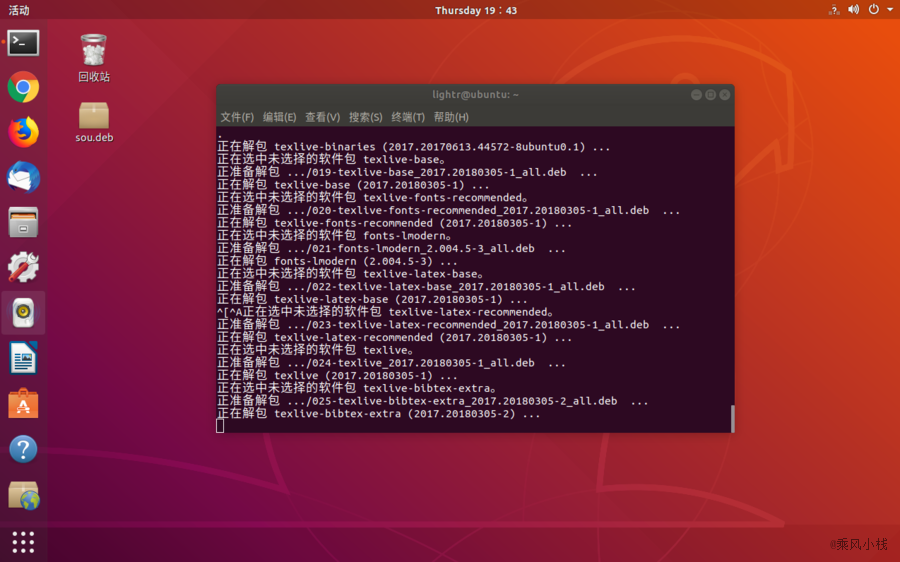Screen dimensions: 900x562
Task: Click the line mentioning 019-texlive-base deb
Action: tap(407, 172)
